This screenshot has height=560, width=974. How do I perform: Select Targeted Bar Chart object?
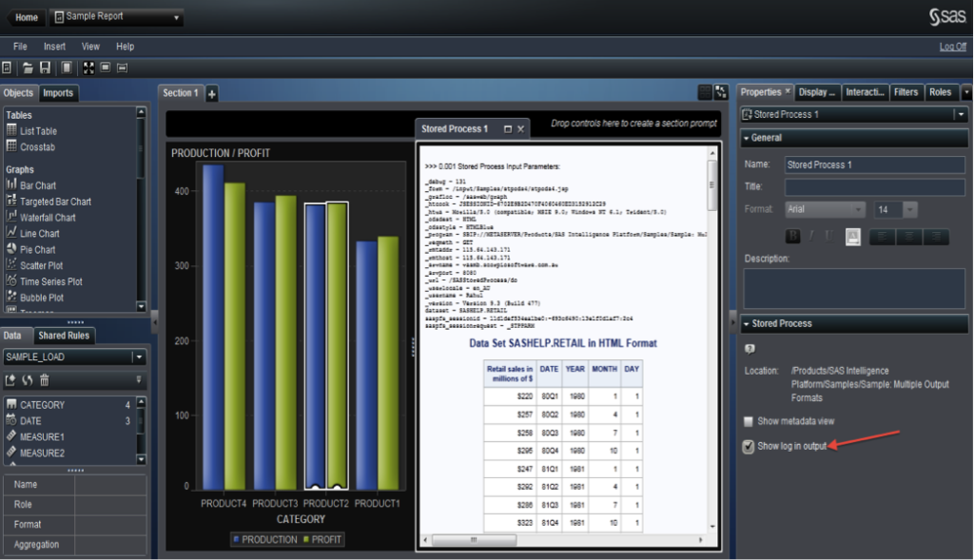55,202
